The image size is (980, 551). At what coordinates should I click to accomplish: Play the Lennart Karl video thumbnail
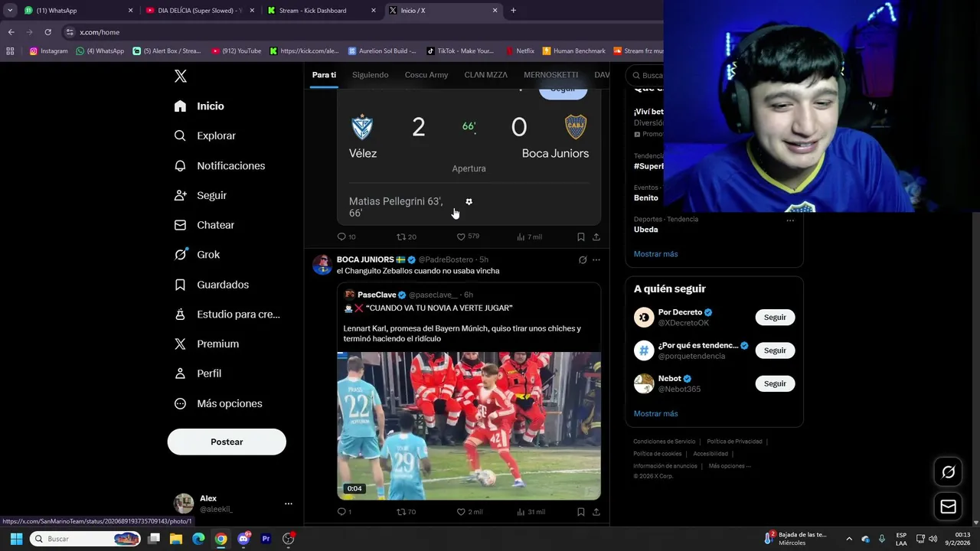tap(469, 425)
